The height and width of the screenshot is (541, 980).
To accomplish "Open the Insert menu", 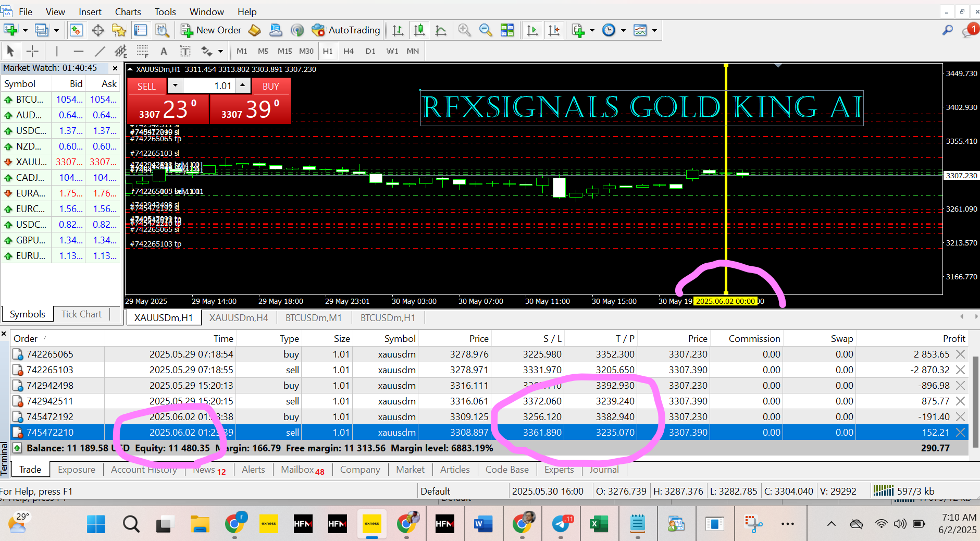I will point(90,11).
